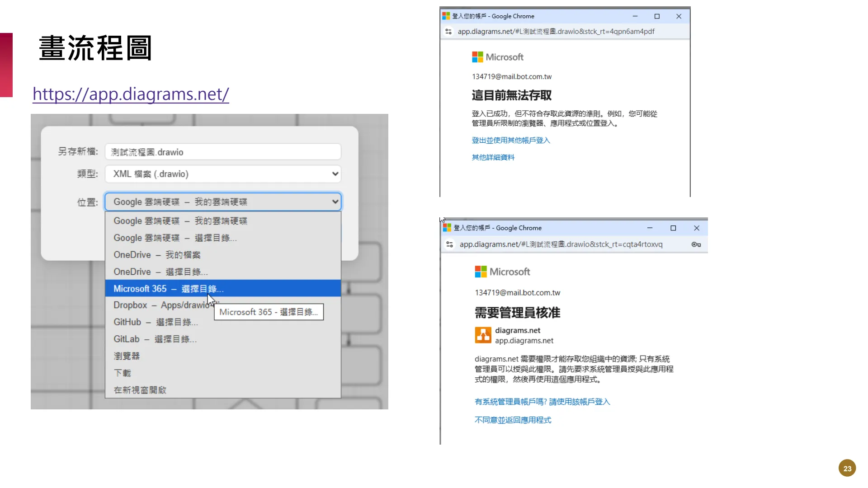Click the lower window address bar URL
Viewport: 868px width, 488px height.
click(561, 244)
